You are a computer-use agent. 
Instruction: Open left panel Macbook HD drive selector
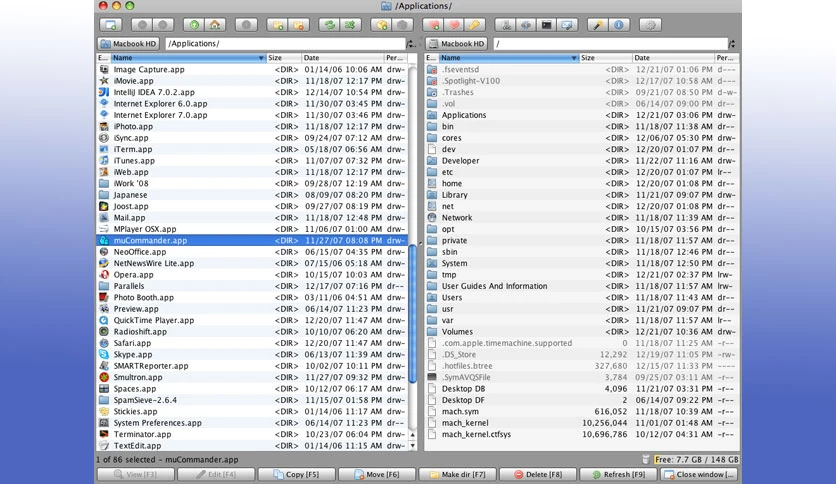[128, 44]
